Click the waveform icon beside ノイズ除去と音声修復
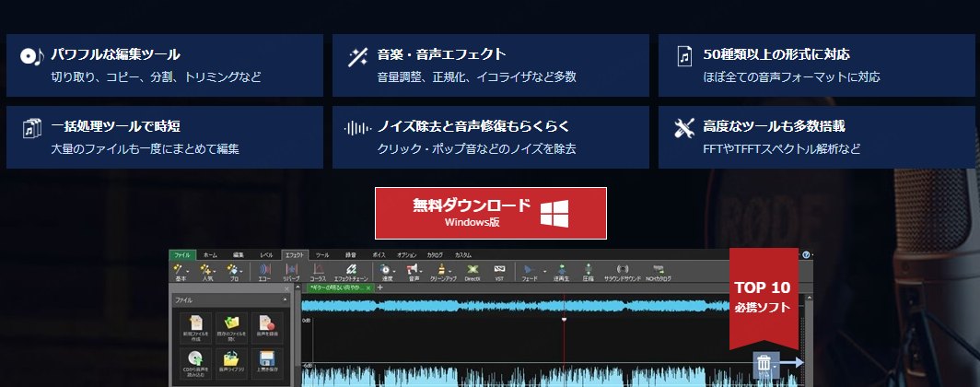 point(357,128)
